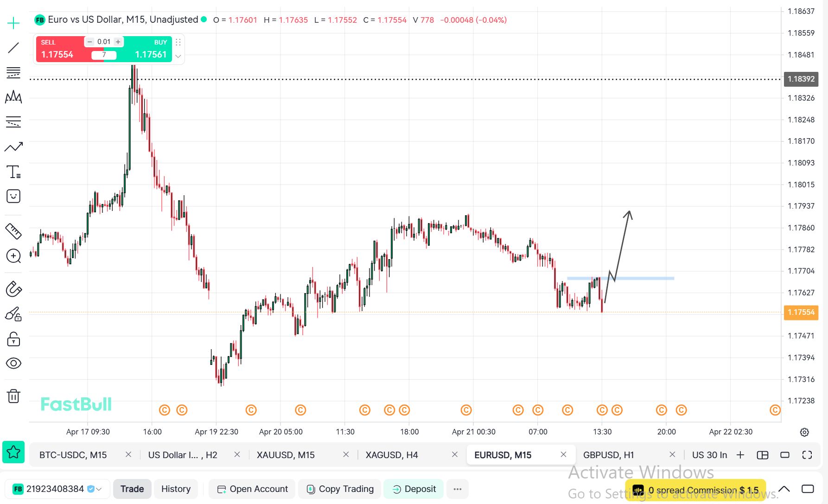Increase lot size with plus stepper
828x504 pixels.
[x=118, y=42]
